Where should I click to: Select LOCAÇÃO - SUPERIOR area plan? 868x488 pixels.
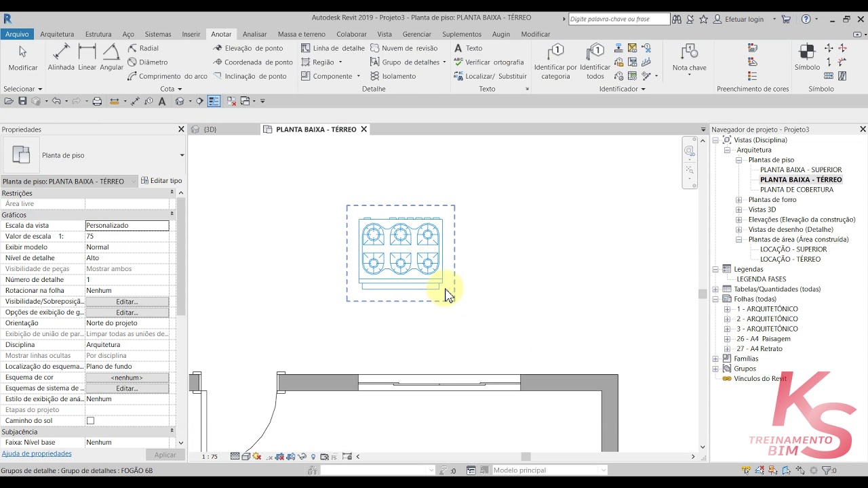click(793, 249)
